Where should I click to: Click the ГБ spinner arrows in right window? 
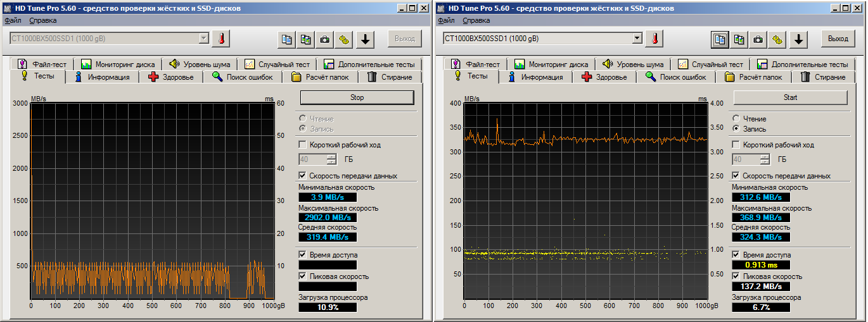pyautogui.click(x=765, y=159)
